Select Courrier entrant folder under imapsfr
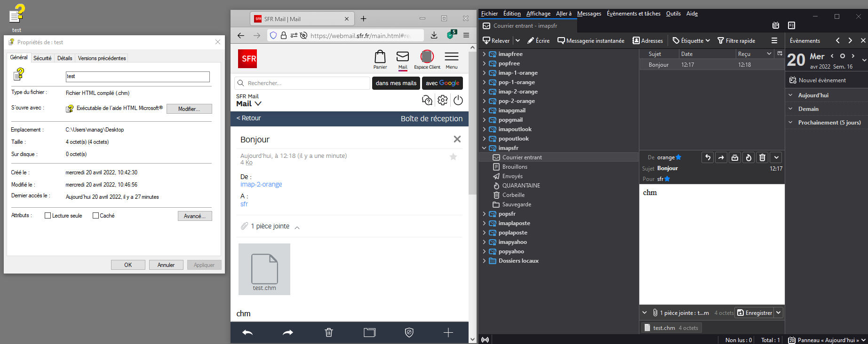 coord(558,157)
